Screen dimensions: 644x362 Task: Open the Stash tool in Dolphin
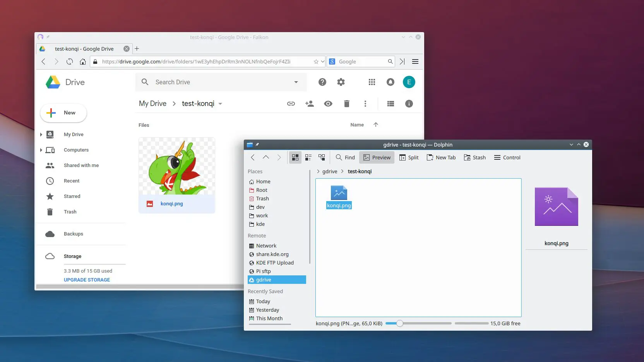tap(475, 157)
